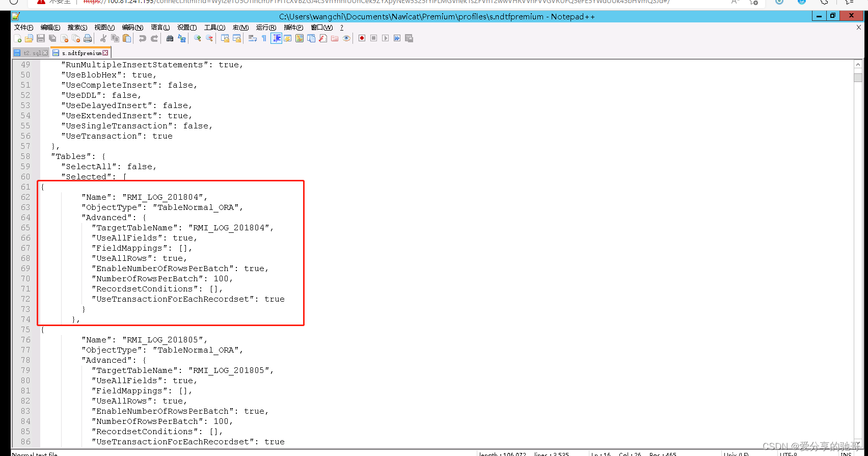Image resolution: width=868 pixels, height=456 pixels.
Task: Click the "TargetTableName": "RMI_LOG_201805" line
Action: [x=183, y=370]
